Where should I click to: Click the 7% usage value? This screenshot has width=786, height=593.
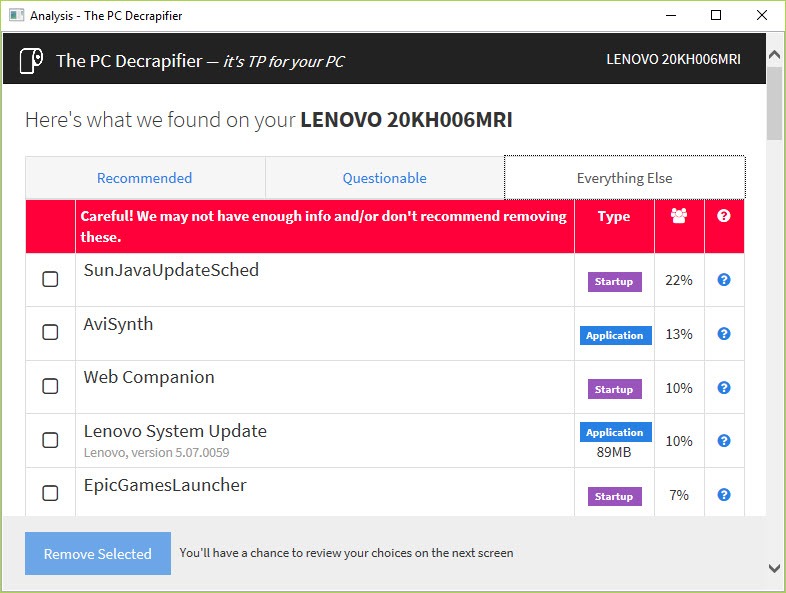[679, 495]
